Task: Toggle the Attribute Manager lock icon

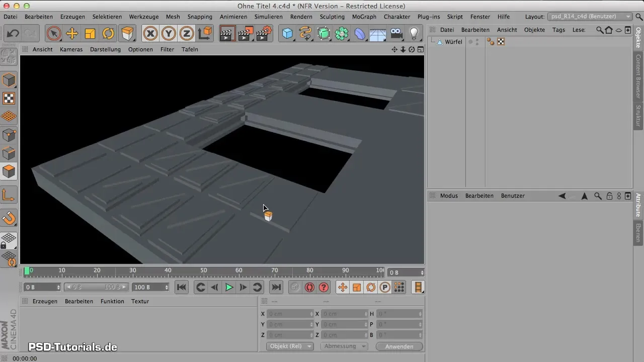Action: pos(609,196)
